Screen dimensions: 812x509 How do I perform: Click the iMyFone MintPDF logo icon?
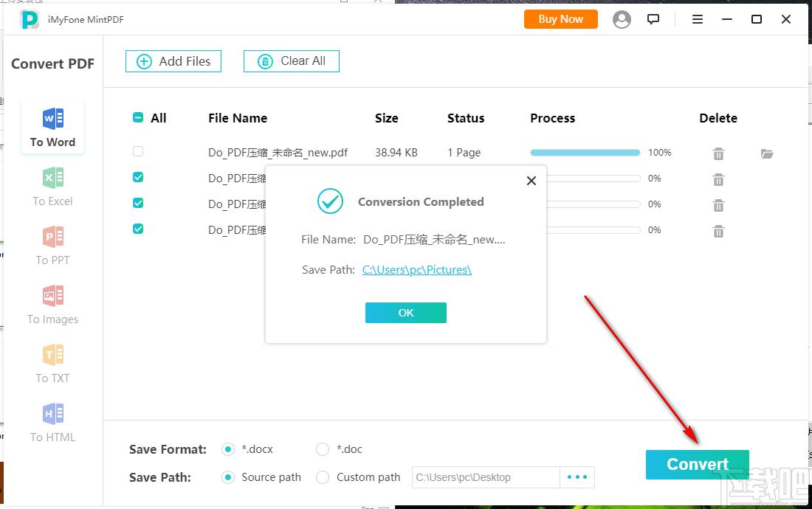coord(30,20)
